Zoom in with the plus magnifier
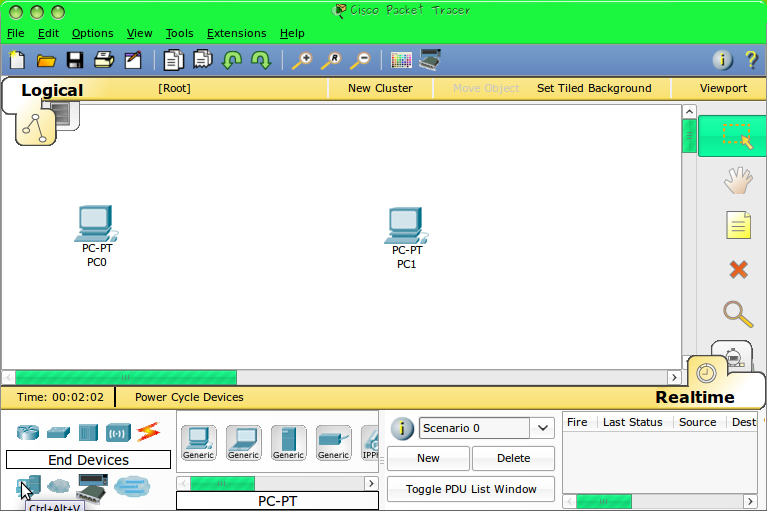Screen dimensions: 767x511 click(302, 60)
